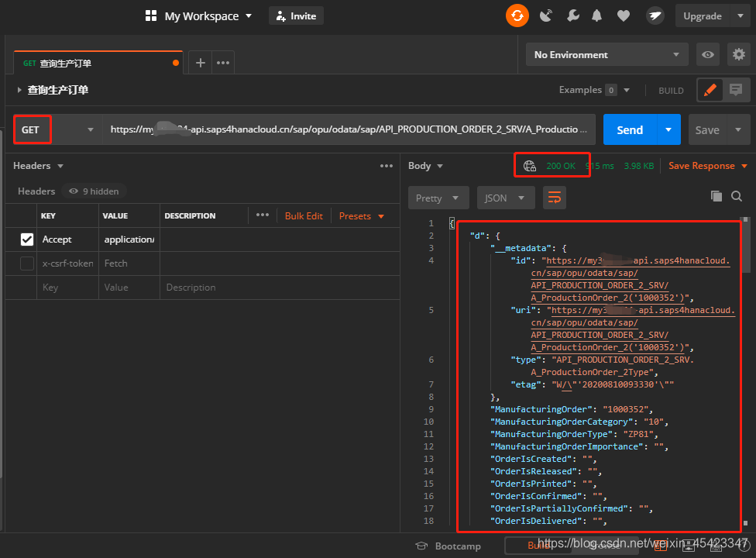Open the comments icon beside pencil

tap(736, 90)
